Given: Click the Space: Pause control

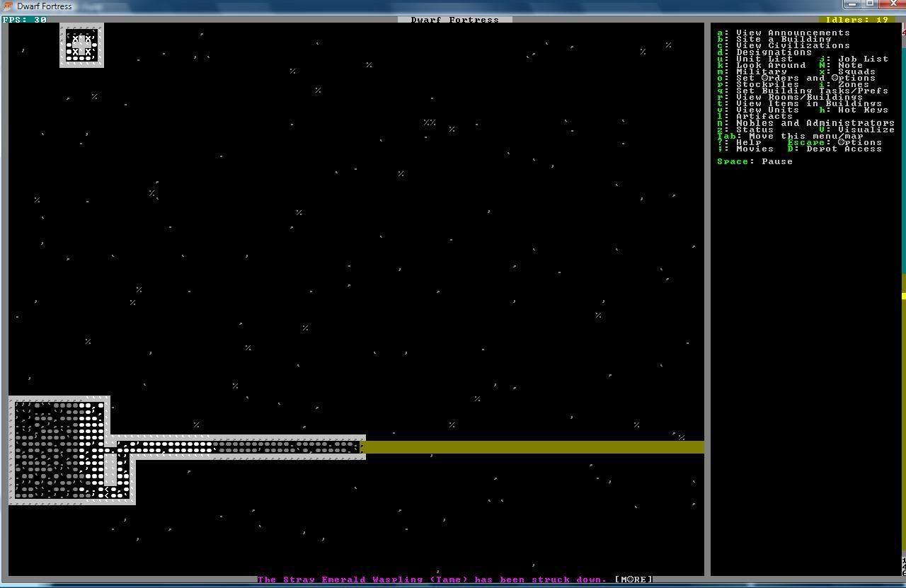Looking at the screenshot, I should click(755, 161).
